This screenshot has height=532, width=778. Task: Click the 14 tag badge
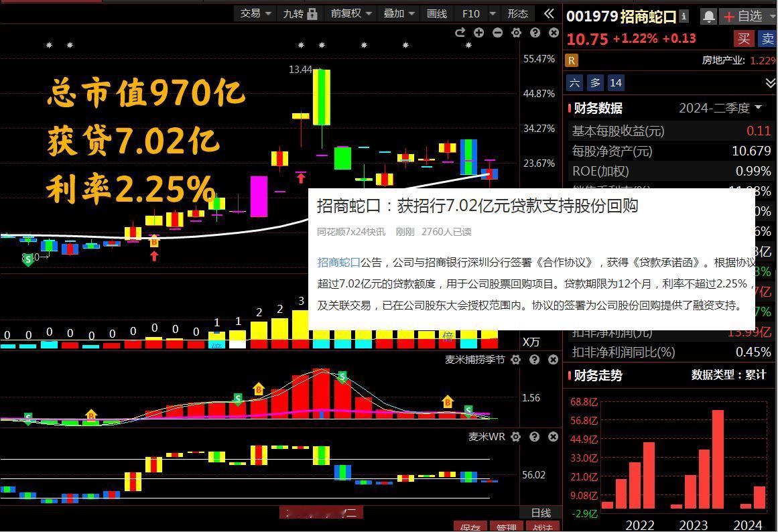tap(616, 83)
